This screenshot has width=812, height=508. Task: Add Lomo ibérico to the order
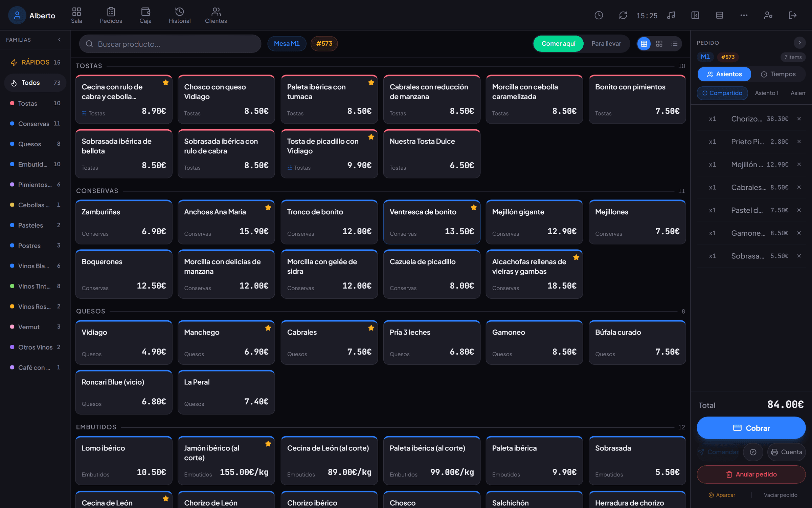(124, 461)
